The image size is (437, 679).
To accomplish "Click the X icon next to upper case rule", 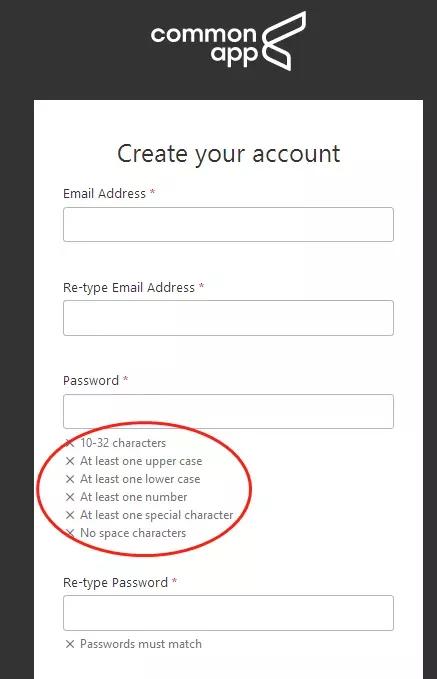I will point(70,461).
